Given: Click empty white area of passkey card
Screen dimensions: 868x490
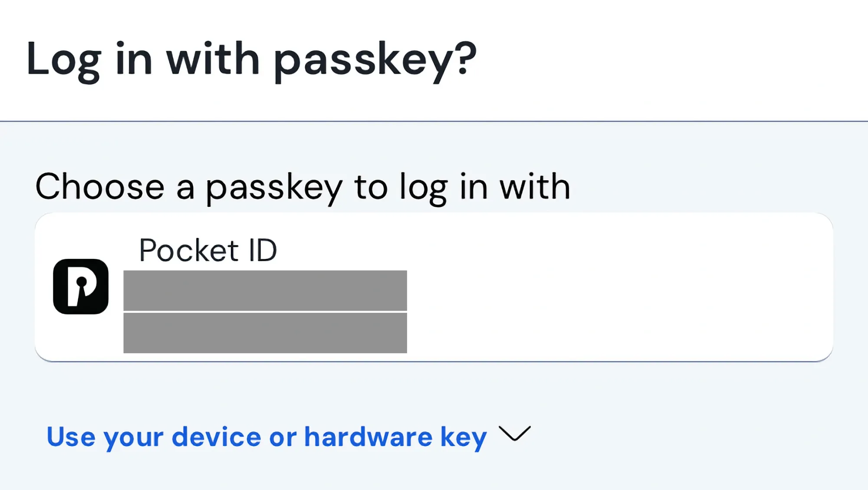Looking at the screenshot, I should (x=616, y=287).
